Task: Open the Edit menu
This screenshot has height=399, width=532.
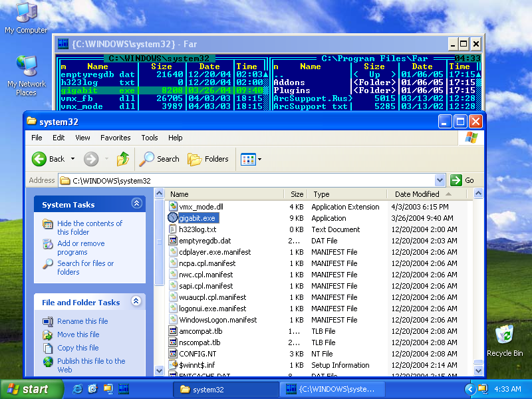Action: point(59,138)
